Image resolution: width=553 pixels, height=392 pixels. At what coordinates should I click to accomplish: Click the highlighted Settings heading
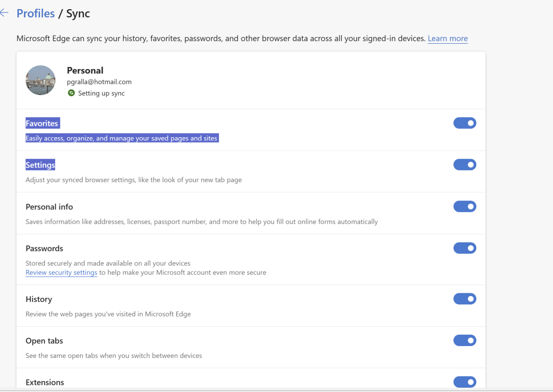pyautogui.click(x=40, y=164)
